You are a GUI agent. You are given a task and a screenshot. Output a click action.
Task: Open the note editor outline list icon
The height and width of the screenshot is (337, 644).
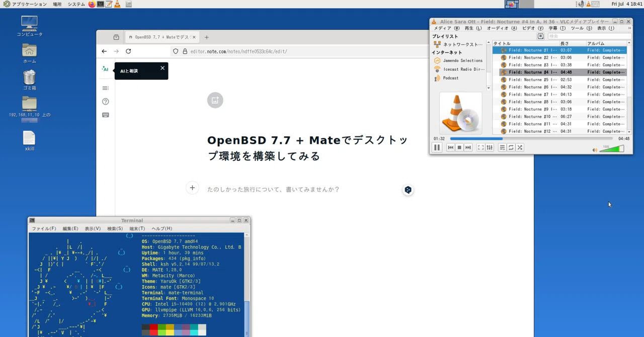coord(105,88)
